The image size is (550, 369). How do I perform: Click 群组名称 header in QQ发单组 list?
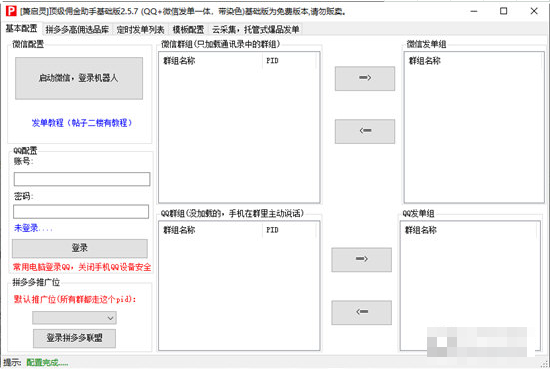(469, 230)
